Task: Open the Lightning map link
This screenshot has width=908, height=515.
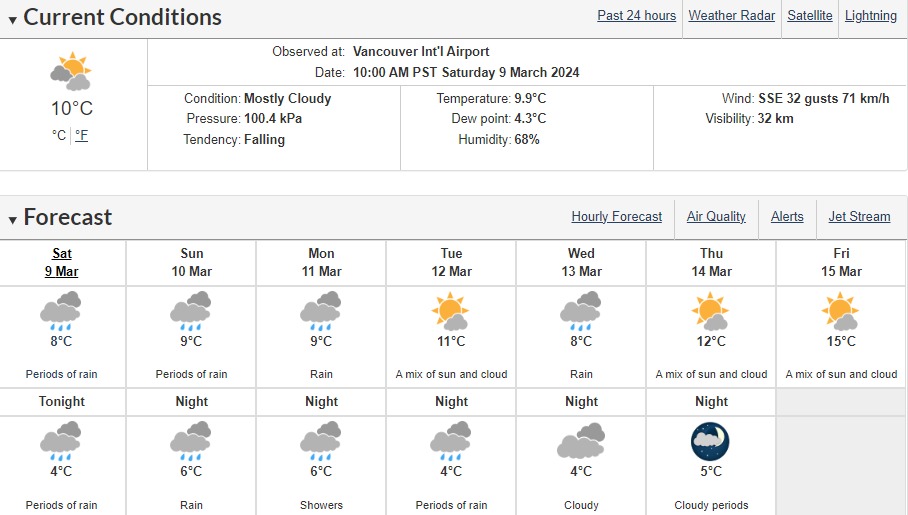Action: (x=871, y=15)
